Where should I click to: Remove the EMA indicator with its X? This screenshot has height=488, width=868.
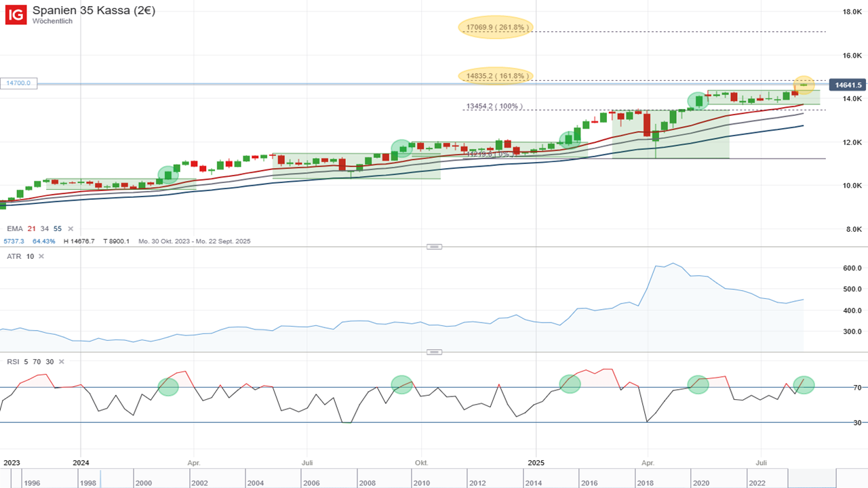coord(71,229)
